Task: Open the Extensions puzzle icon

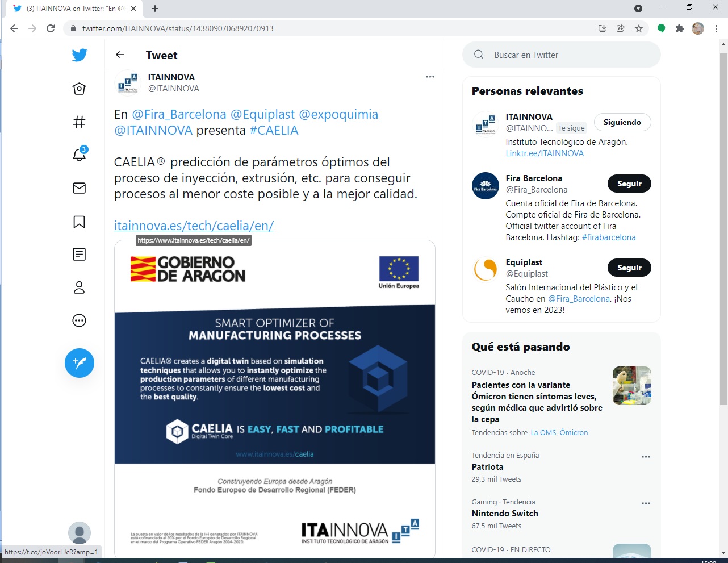Action: coord(679,28)
